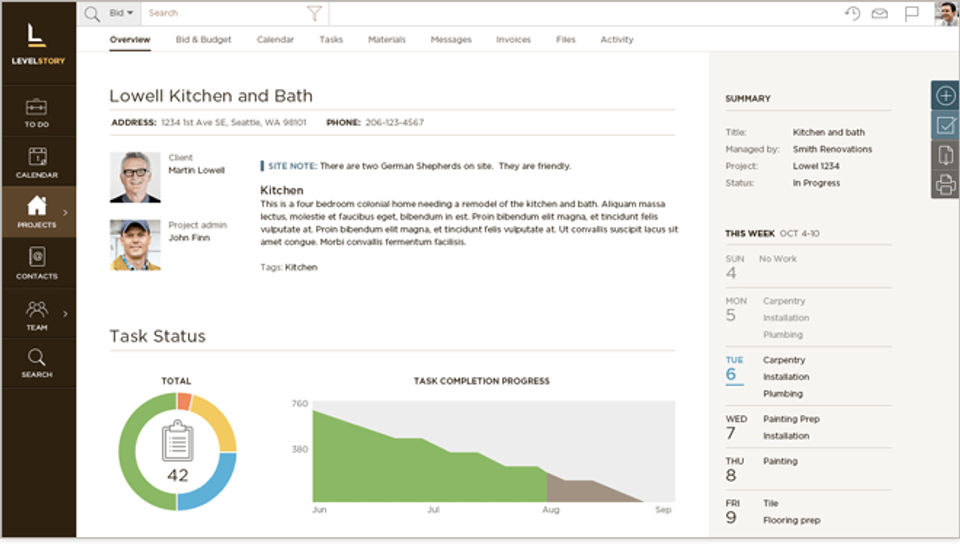The width and height of the screenshot is (960, 547).
Task: Click the print icon on right edge
Action: [x=945, y=184]
